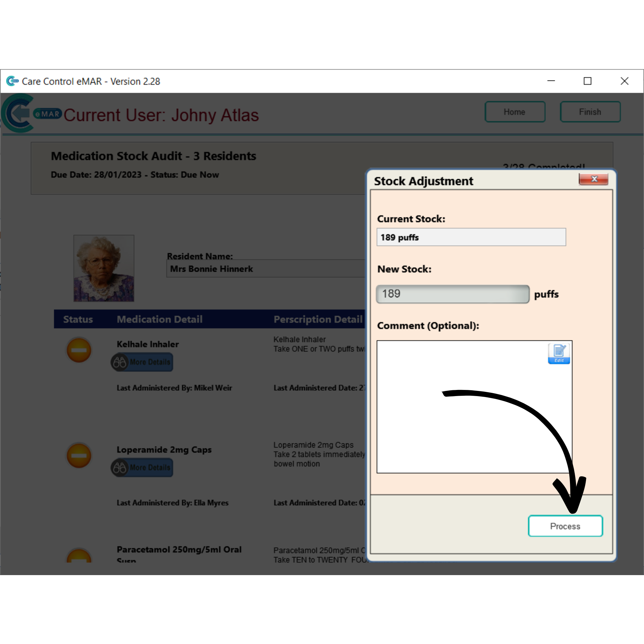The height and width of the screenshot is (644, 644).
Task: Click the 'puffs' unit label beside New Stock
Action: click(x=546, y=294)
